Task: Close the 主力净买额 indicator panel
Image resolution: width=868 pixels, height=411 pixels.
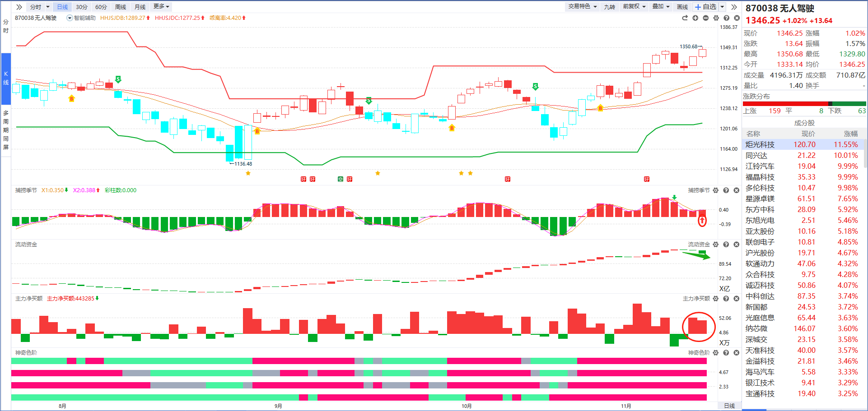Action: point(736,299)
